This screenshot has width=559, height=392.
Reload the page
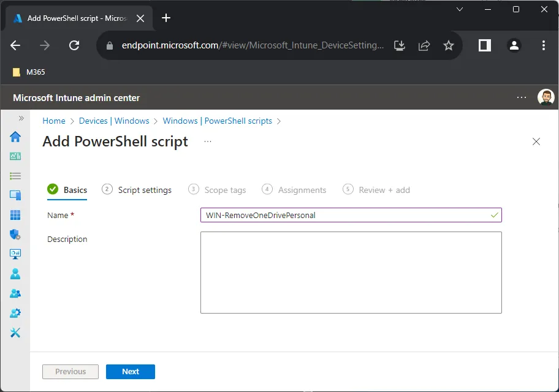[x=74, y=45]
